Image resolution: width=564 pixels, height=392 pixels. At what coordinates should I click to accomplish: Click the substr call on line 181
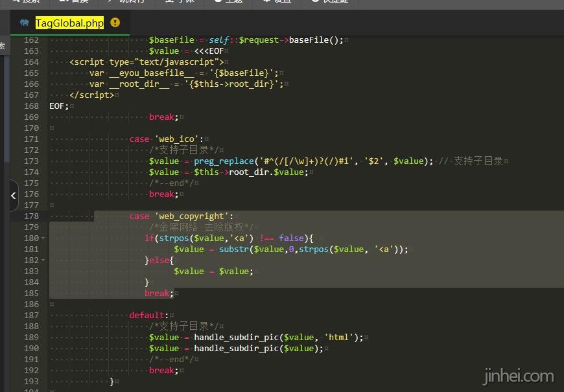tap(233, 249)
